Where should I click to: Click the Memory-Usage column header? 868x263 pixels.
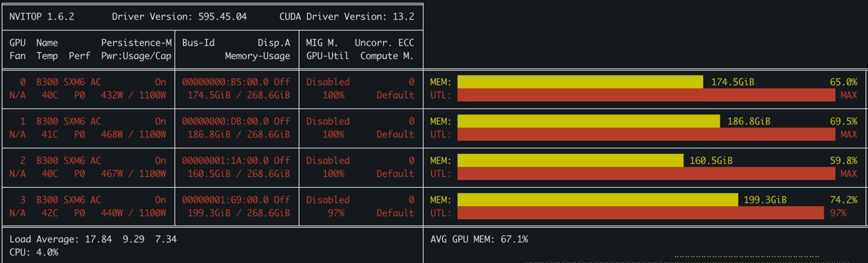257,56
